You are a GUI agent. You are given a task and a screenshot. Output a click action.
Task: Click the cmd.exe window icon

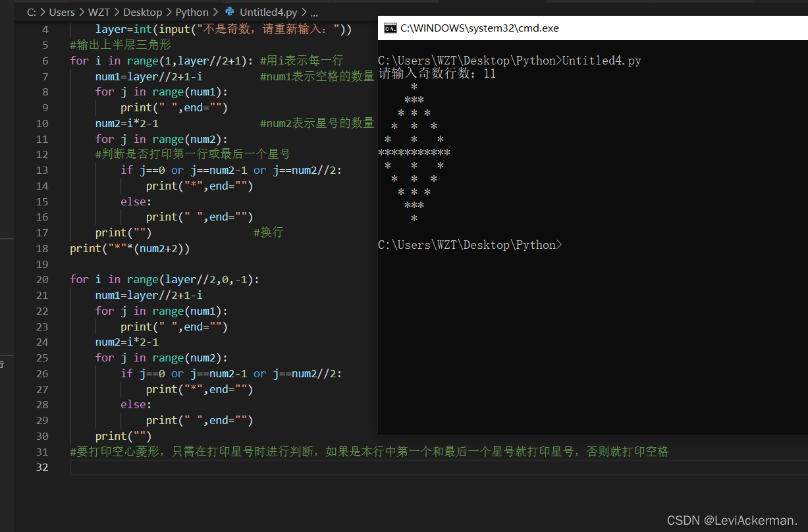tap(390, 28)
